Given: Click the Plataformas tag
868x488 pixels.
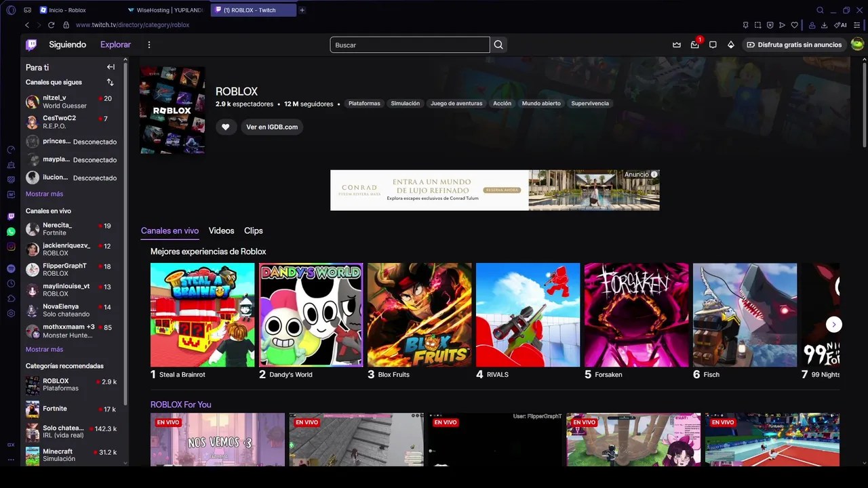Looking at the screenshot, I should point(364,104).
